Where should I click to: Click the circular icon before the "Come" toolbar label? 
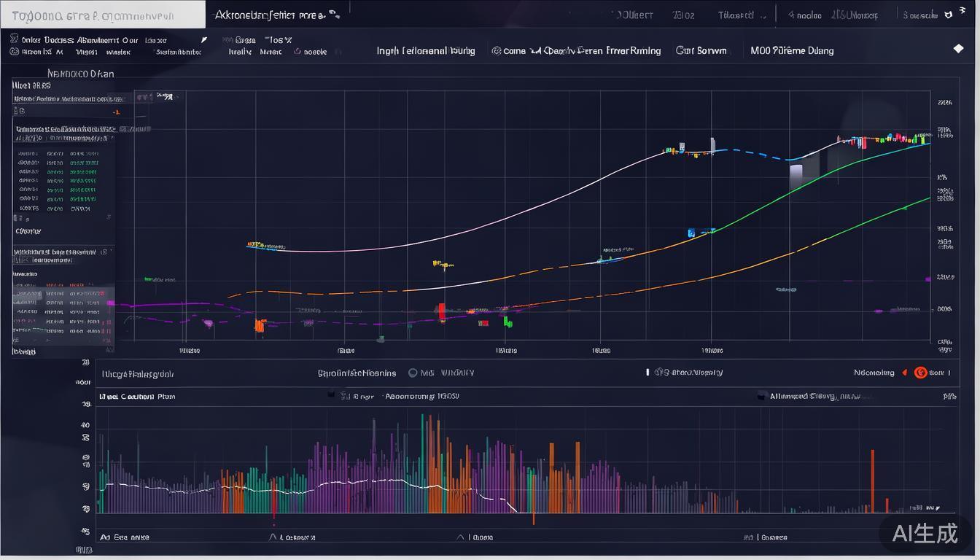[x=497, y=51]
